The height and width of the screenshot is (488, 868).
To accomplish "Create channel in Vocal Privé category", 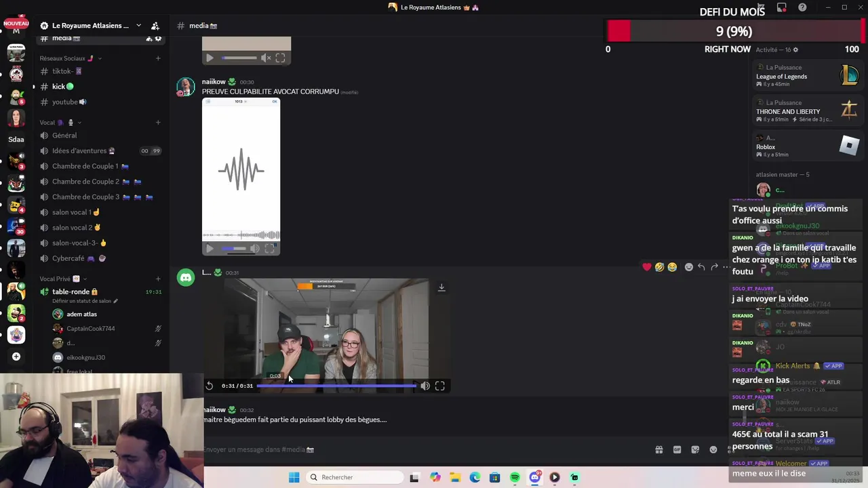I will click(158, 279).
